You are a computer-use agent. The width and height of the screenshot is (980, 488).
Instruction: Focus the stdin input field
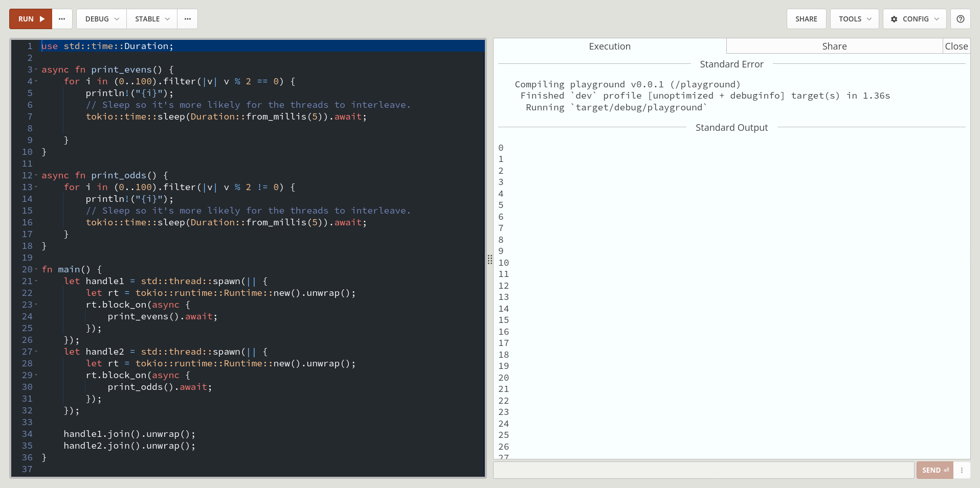(703, 470)
